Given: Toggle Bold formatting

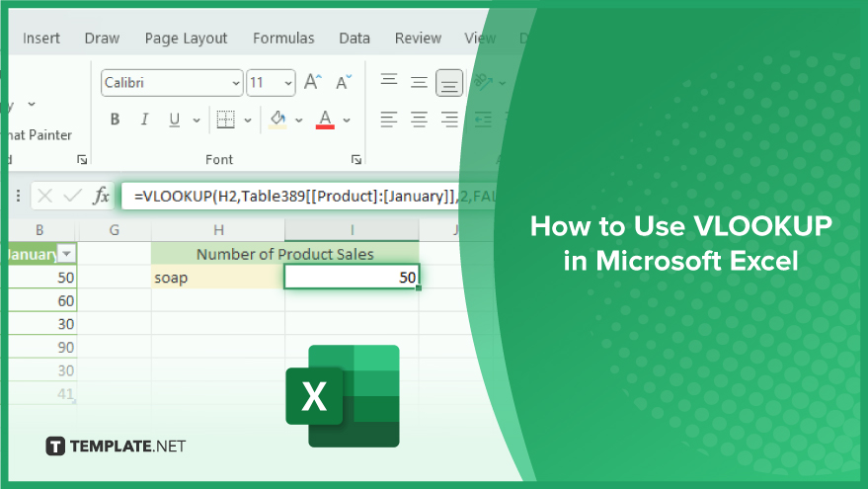Looking at the screenshot, I should 115,120.
